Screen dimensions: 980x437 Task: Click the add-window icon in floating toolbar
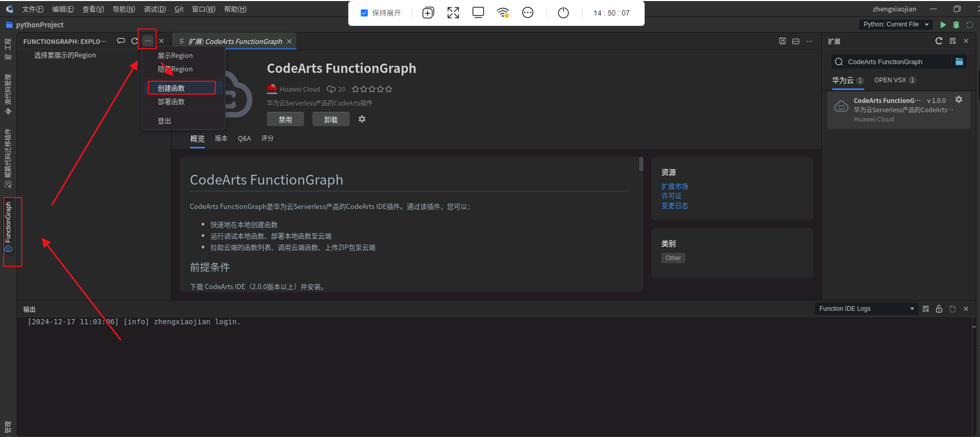point(428,13)
